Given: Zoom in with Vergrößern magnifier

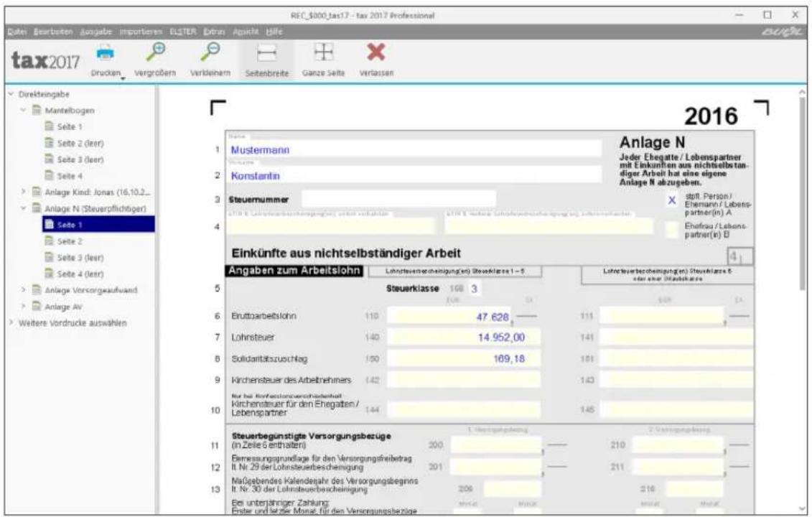Looking at the screenshot, I should (155, 52).
